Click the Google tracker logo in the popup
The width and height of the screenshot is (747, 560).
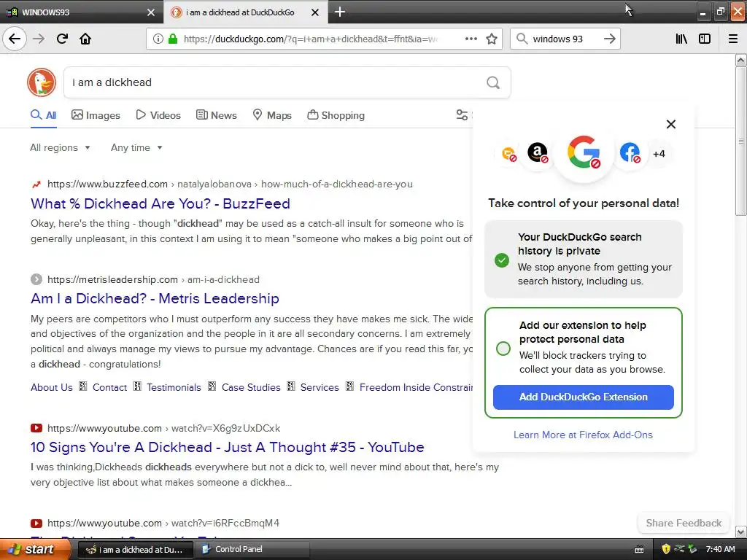click(584, 152)
